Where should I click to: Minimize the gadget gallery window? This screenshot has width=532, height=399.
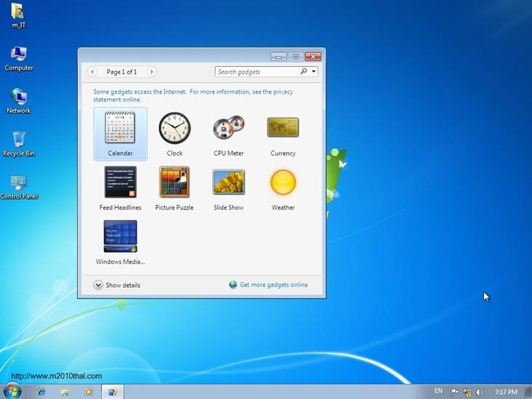tap(279, 56)
